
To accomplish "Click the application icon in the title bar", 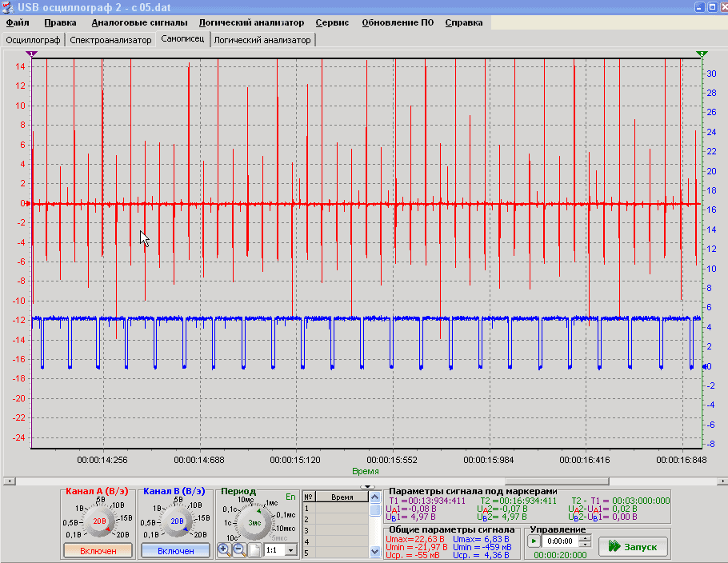I will (x=8, y=7).
